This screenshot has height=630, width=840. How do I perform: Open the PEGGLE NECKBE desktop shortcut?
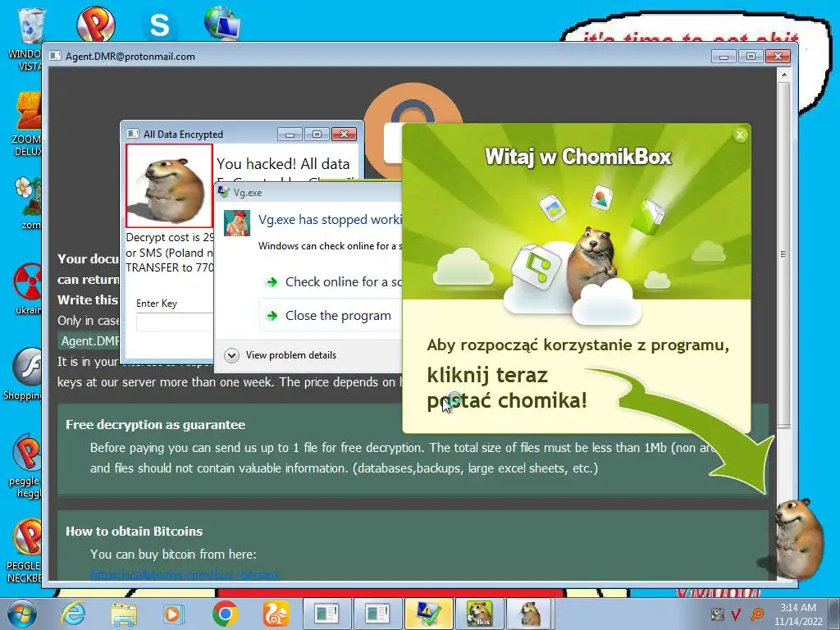click(x=27, y=537)
